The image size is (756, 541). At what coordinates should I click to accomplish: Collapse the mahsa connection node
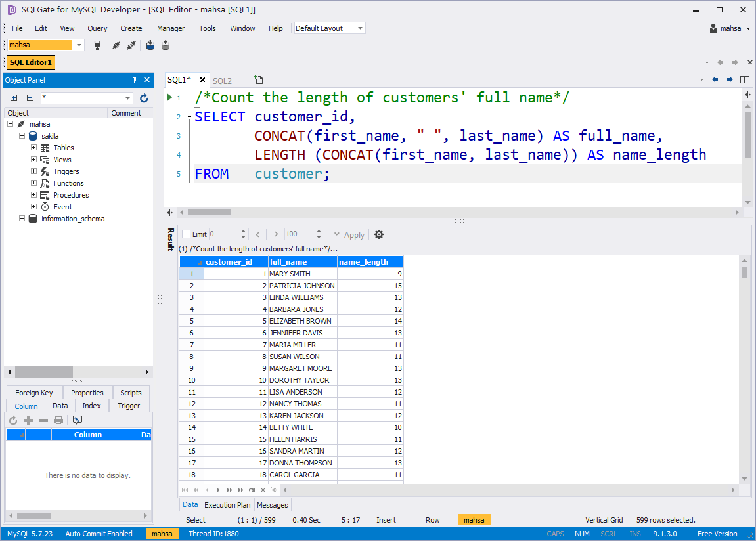pos(10,124)
